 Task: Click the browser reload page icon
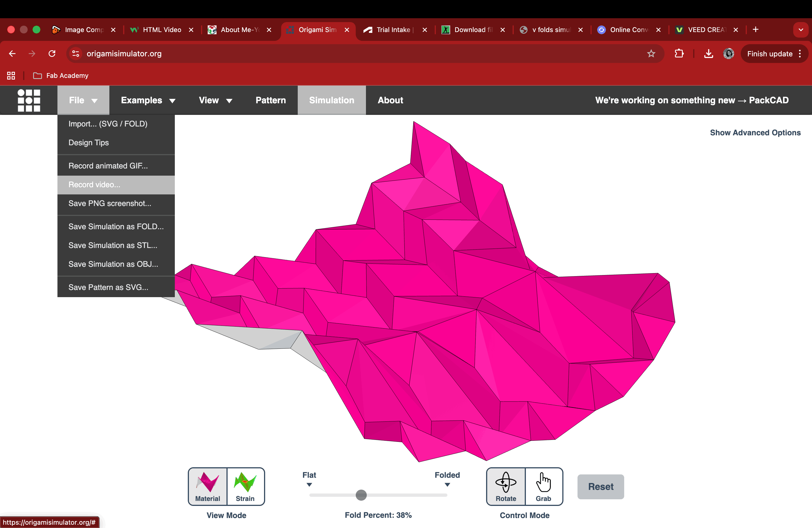coord(52,54)
